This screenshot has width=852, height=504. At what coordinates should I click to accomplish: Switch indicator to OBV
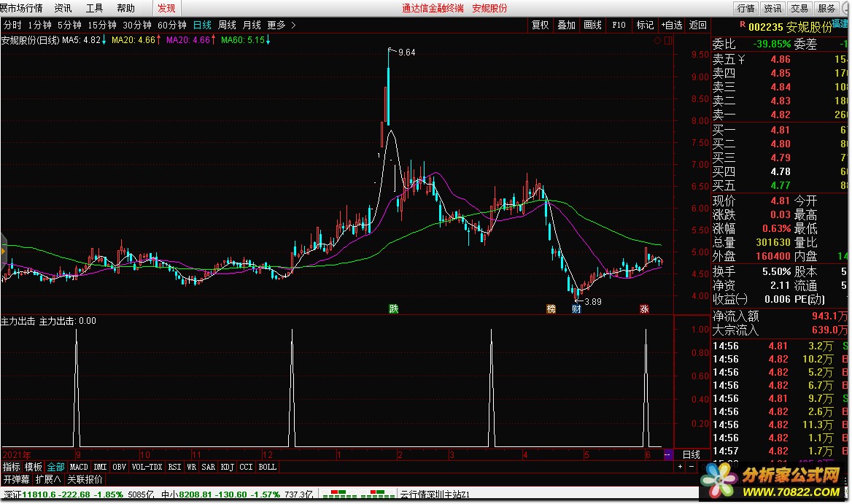[119, 467]
